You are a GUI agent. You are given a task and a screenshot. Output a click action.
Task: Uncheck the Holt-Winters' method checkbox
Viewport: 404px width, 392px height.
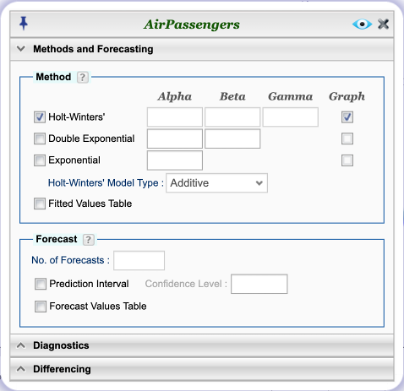tap(40, 117)
